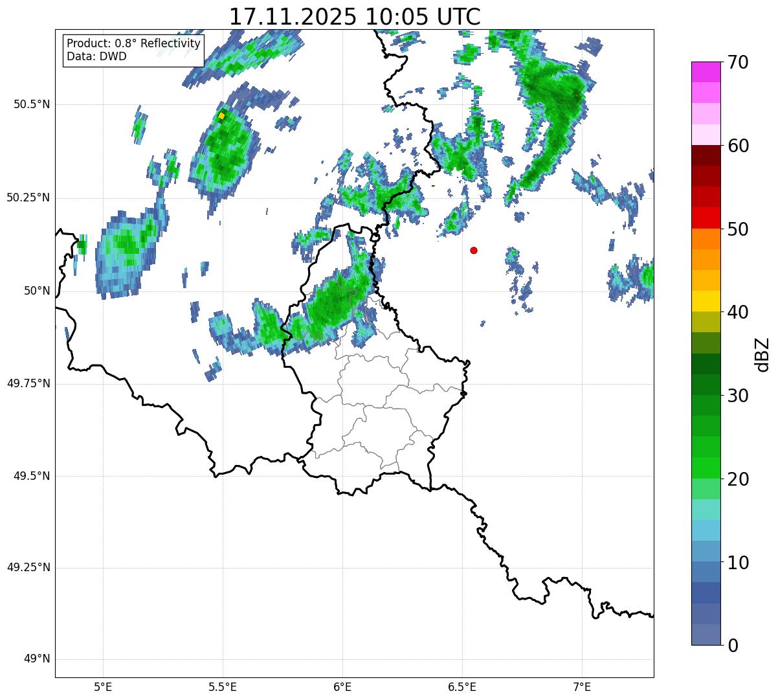Click the latitude label "49.75°N"
The height and width of the screenshot is (700, 778).
[x=28, y=383]
